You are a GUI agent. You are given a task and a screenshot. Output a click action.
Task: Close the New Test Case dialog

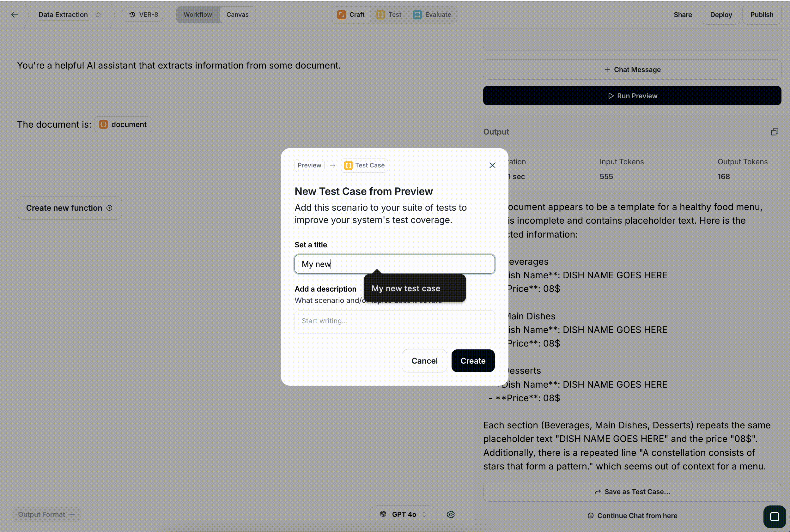click(492, 165)
